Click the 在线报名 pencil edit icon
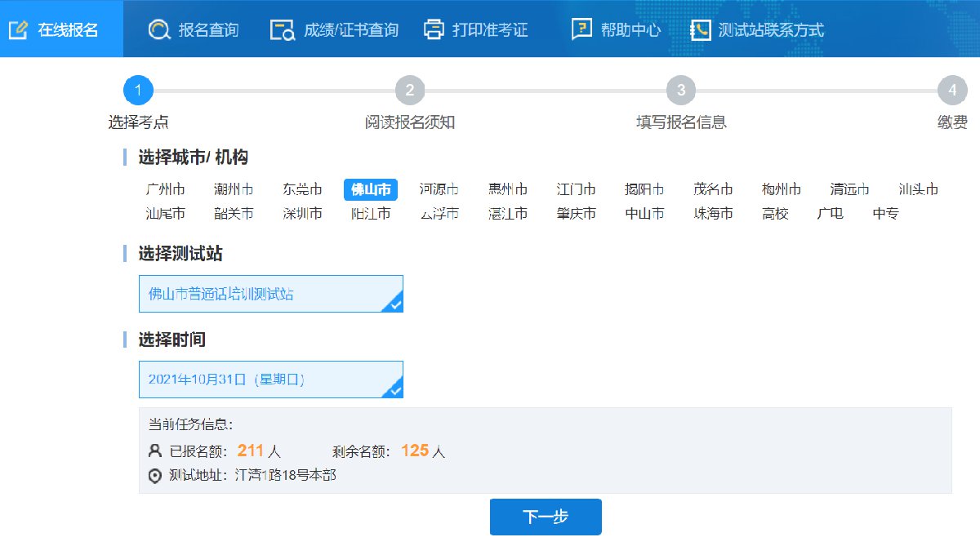The image size is (980, 546). tap(19, 29)
